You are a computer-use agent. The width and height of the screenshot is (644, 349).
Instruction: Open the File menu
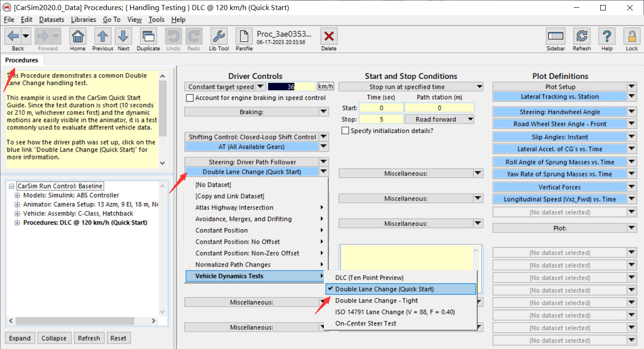point(9,20)
